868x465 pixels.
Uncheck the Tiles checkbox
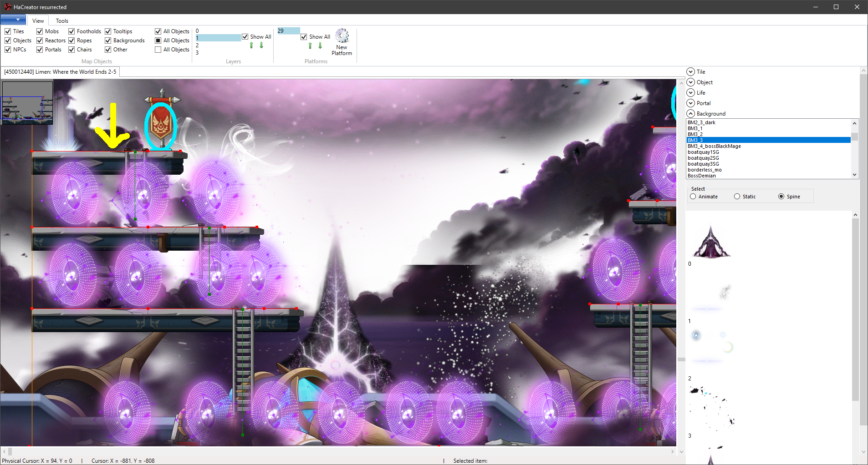tap(8, 31)
